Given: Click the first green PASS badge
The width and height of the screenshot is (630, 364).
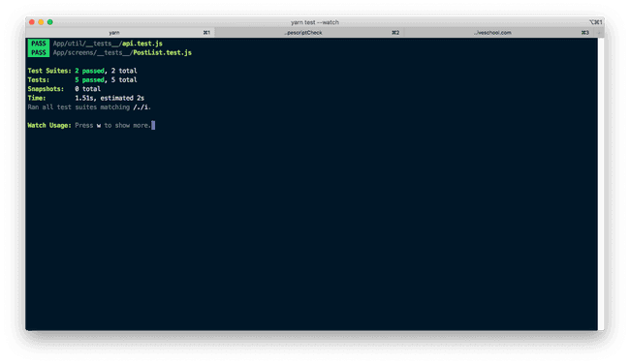Looking at the screenshot, I should click(x=39, y=44).
